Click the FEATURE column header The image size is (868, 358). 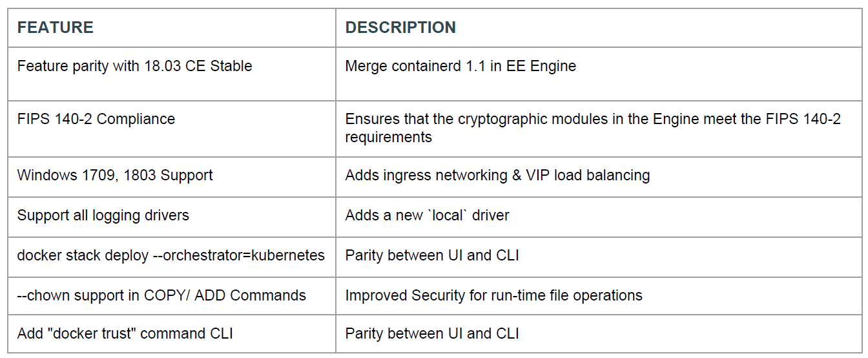[56, 28]
